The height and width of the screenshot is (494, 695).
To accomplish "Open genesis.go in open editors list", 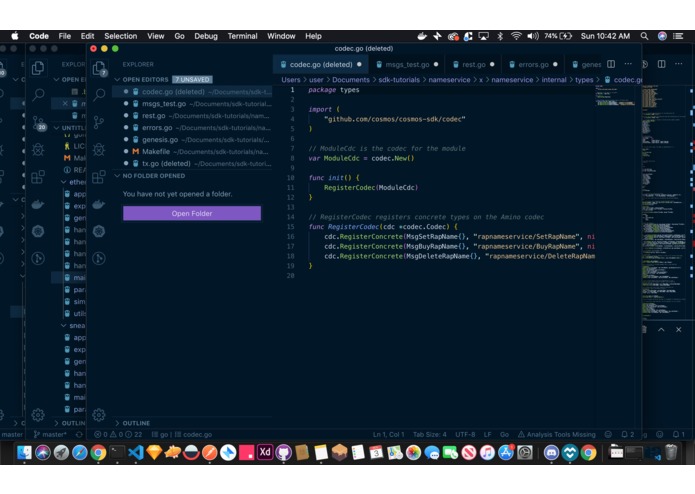I will point(192,140).
